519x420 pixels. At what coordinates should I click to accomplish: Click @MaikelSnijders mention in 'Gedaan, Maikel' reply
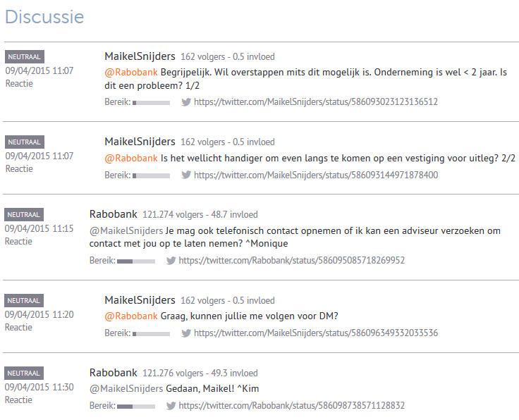(x=126, y=388)
